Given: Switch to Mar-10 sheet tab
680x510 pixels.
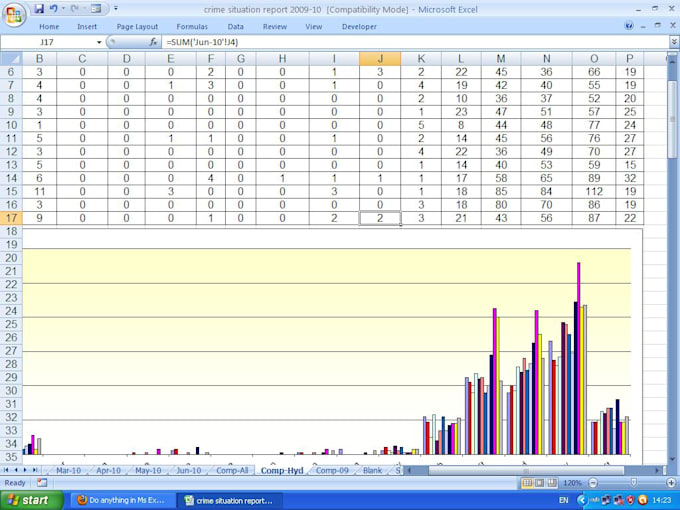Looking at the screenshot, I should [68, 471].
